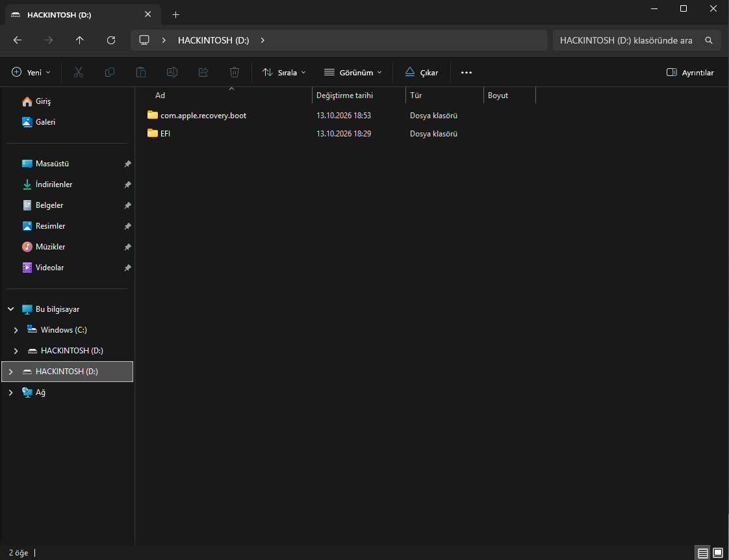Unpin Videolar using its pin icon

click(x=127, y=268)
